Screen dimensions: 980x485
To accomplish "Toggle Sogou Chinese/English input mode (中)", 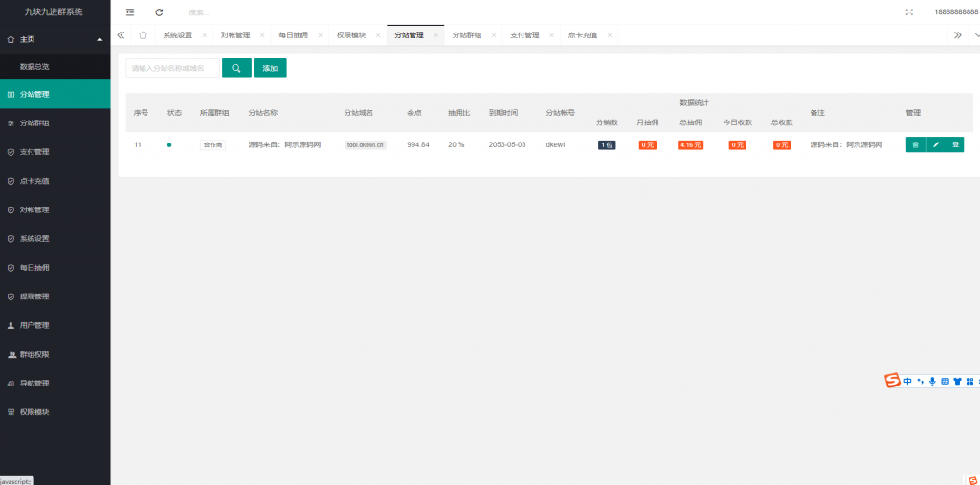I will (908, 381).
